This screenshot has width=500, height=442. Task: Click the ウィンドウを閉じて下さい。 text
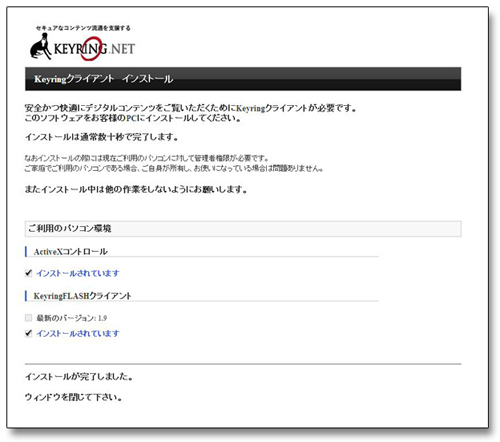coord(73,397)
